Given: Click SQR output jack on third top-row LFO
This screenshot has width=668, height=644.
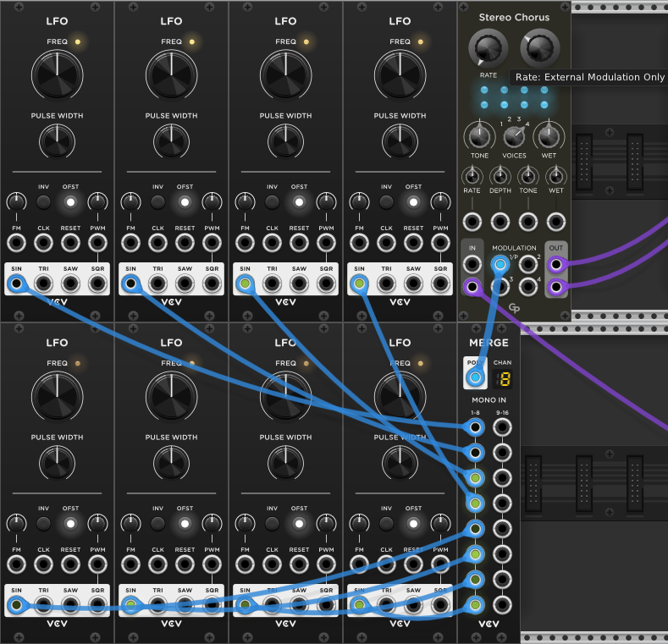Looking at the screenshot, I should point(326,283).
